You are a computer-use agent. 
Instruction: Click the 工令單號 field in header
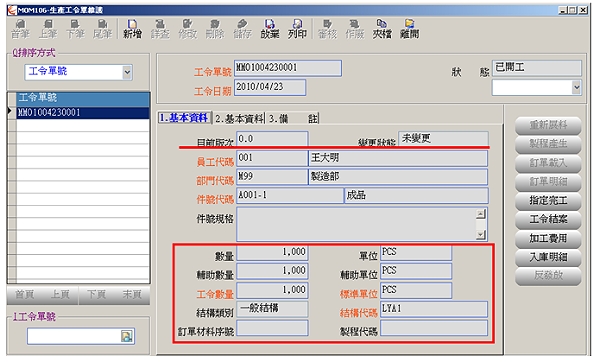[288, 68]
